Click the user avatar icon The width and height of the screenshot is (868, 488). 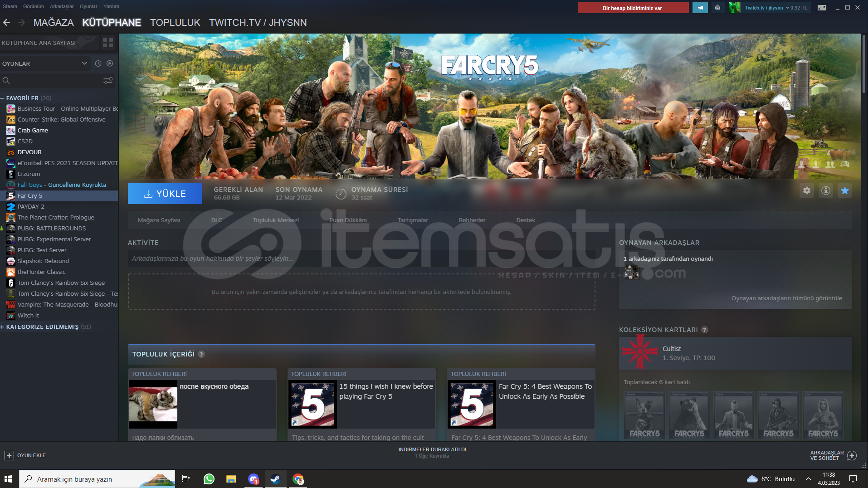(x=735, y=8)
